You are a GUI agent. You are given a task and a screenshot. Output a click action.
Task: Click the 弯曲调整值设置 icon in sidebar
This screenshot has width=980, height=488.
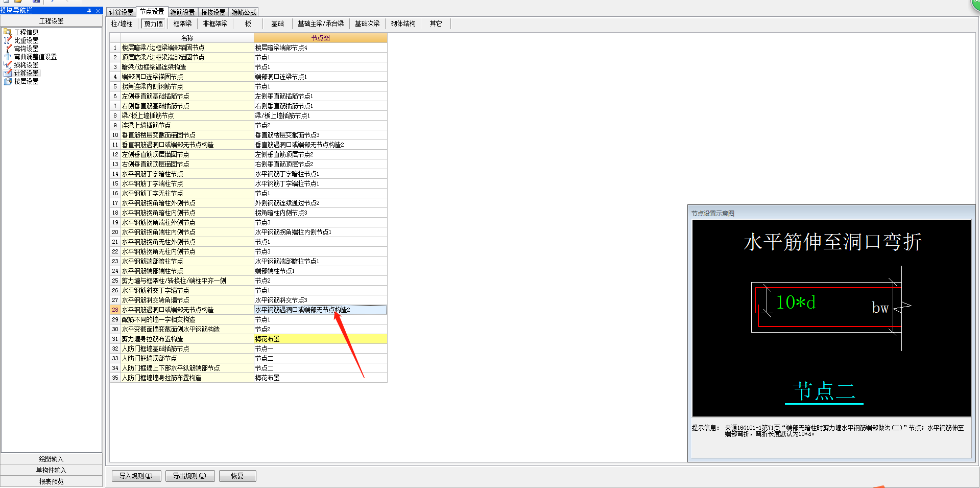coord(8,57)
